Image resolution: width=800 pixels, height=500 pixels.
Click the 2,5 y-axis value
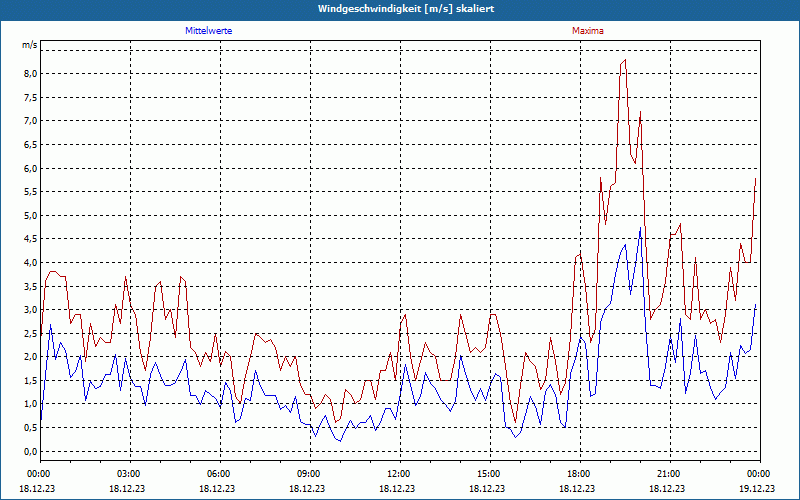(31, 333)
